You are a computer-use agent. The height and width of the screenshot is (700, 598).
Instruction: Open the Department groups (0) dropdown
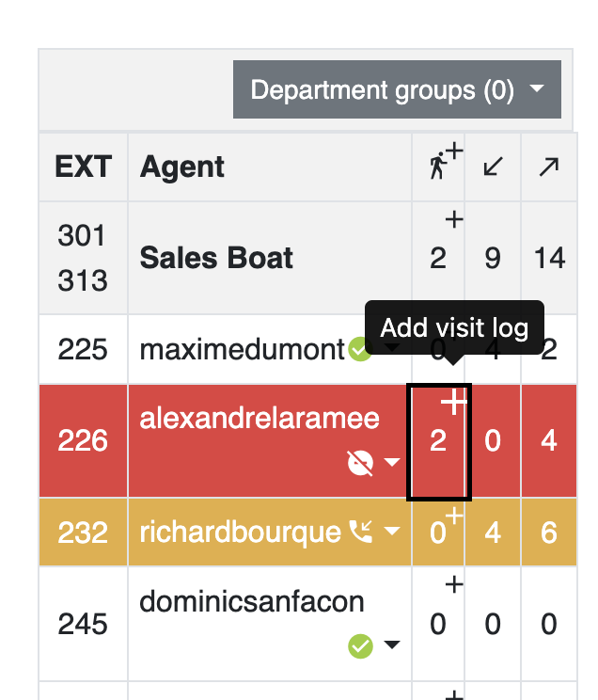(397, 89)
